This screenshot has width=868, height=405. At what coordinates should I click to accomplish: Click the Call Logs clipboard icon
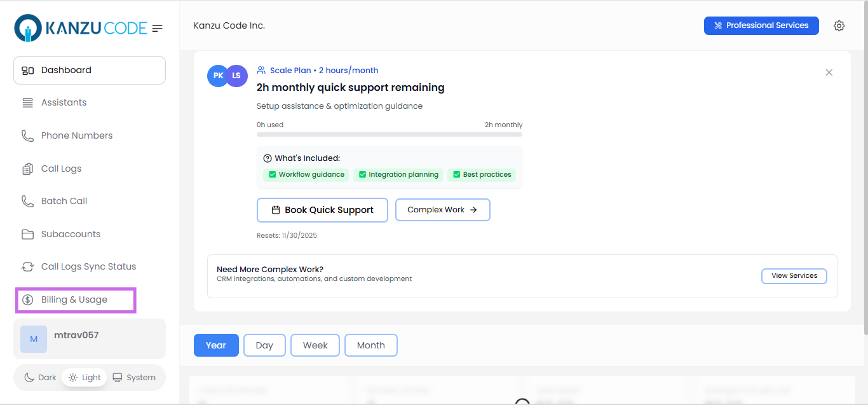[x=27, y=169]
